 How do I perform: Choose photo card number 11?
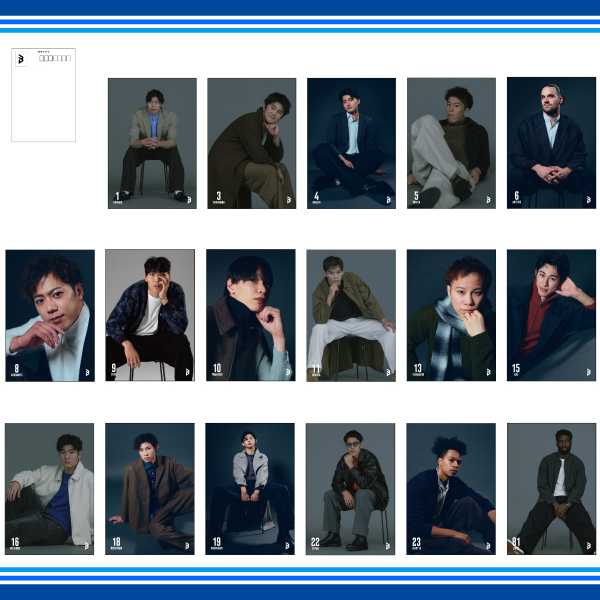pyautogui.click(x=351, y=315)
